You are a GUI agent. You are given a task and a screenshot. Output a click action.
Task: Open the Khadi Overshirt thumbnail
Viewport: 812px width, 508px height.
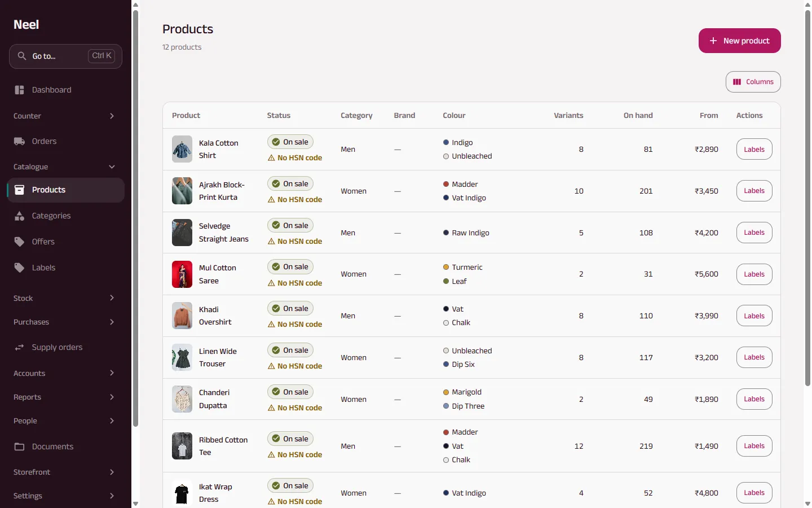[x=182, y=316]
